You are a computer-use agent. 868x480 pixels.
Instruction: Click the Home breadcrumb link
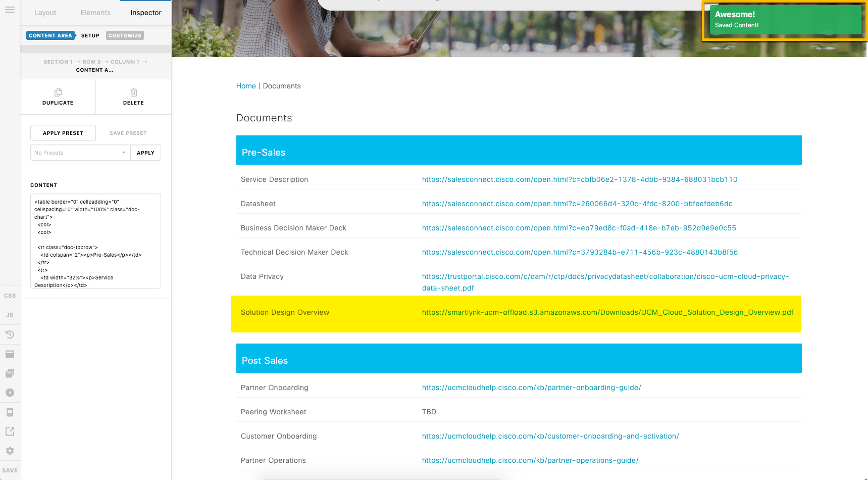click(246, 86)
